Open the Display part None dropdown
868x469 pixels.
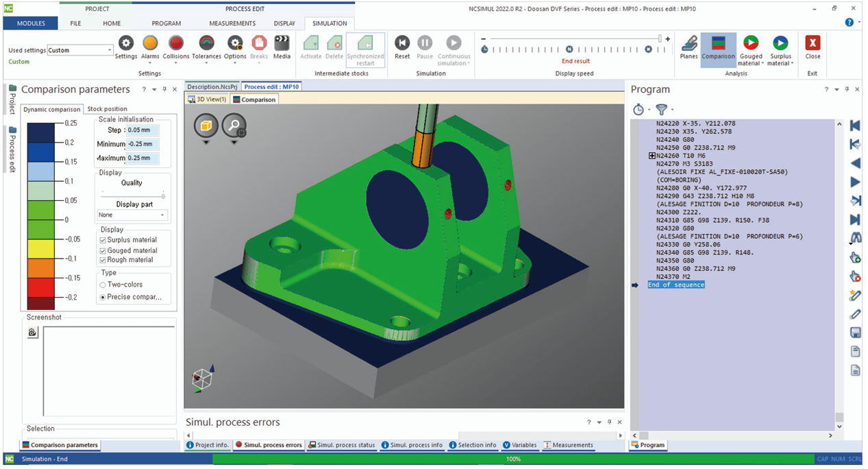(x=132, y=215)
